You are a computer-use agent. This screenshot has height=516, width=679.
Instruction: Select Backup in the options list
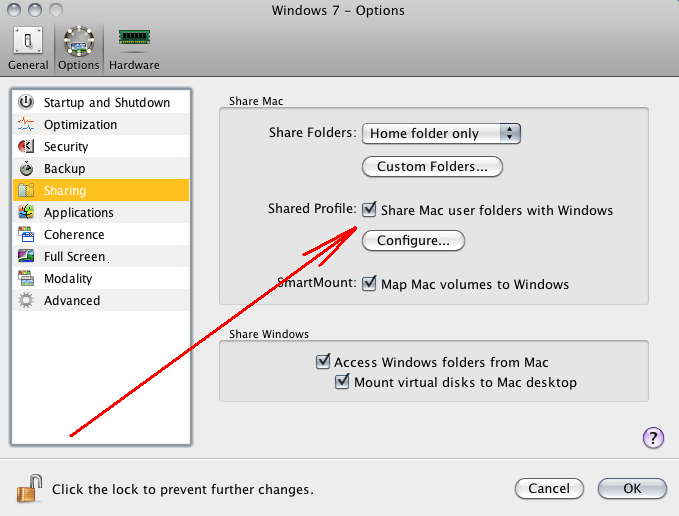(101, 168)
